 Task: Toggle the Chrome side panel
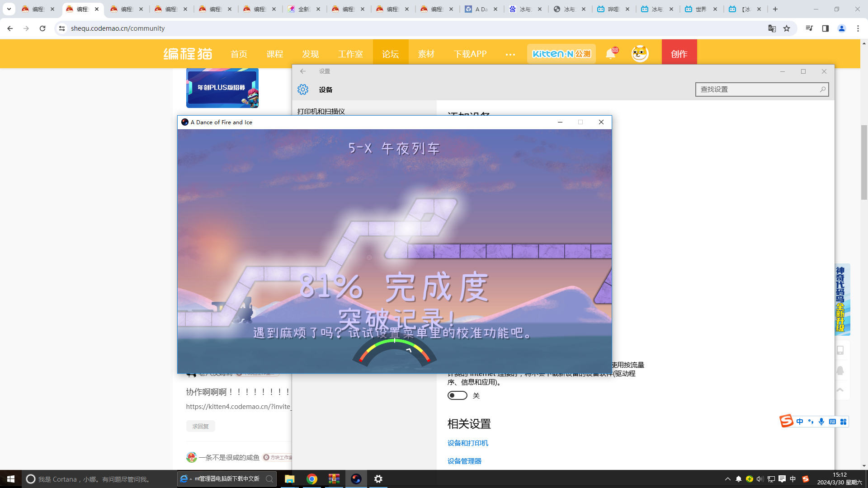(826, 28)
